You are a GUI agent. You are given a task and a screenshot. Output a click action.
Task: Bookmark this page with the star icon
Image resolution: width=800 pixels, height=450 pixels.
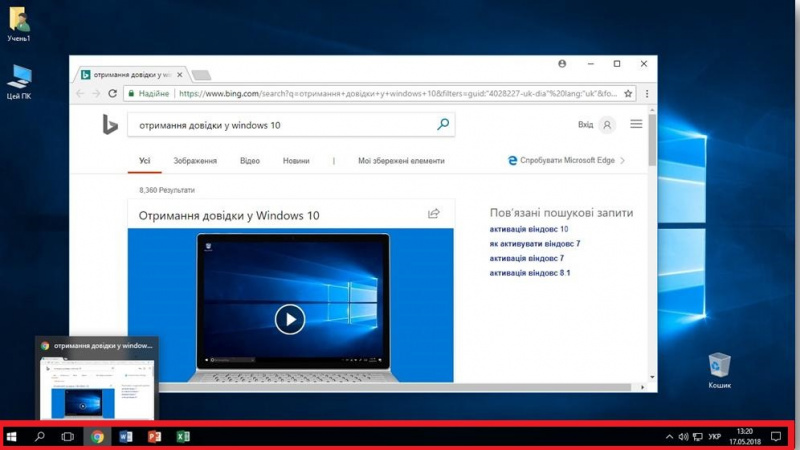[x=628, y=93]
